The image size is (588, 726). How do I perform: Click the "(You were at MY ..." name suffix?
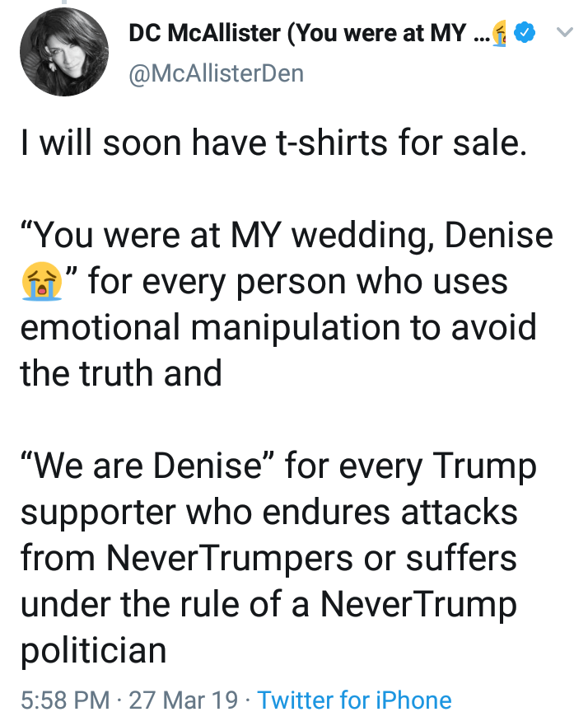[387, 34]
